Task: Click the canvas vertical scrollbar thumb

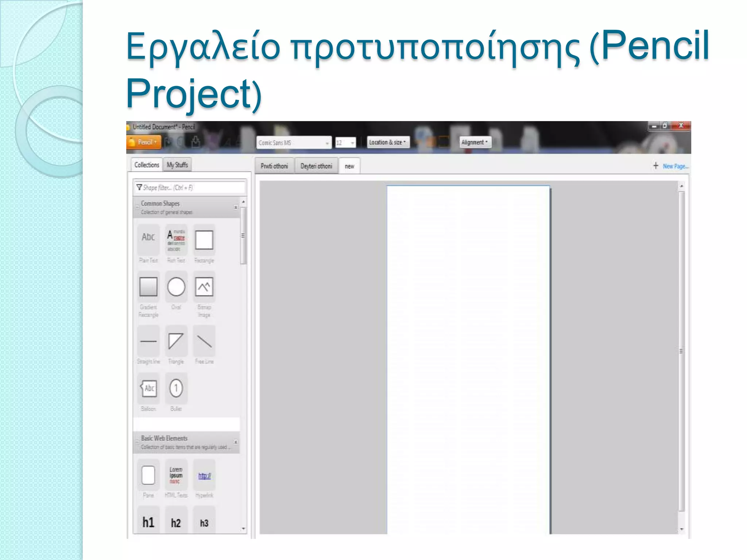Action: tap(681, 351)
